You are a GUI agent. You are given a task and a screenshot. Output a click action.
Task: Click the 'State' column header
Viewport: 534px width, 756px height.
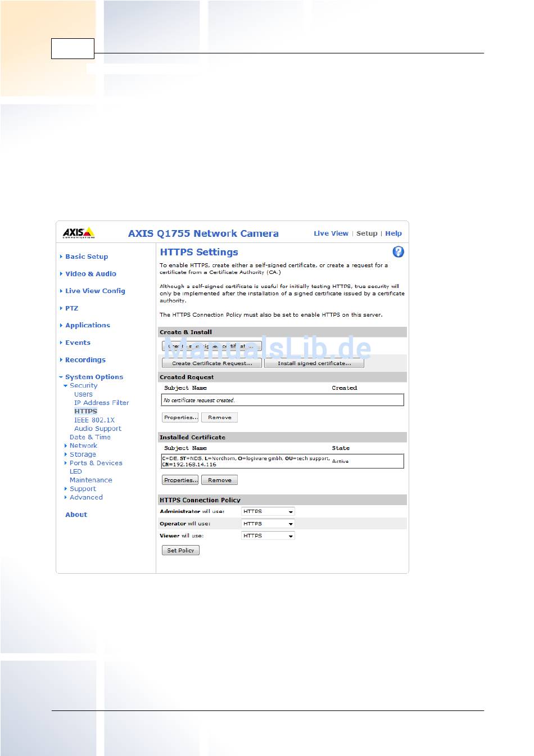click(x=341, y=448)
